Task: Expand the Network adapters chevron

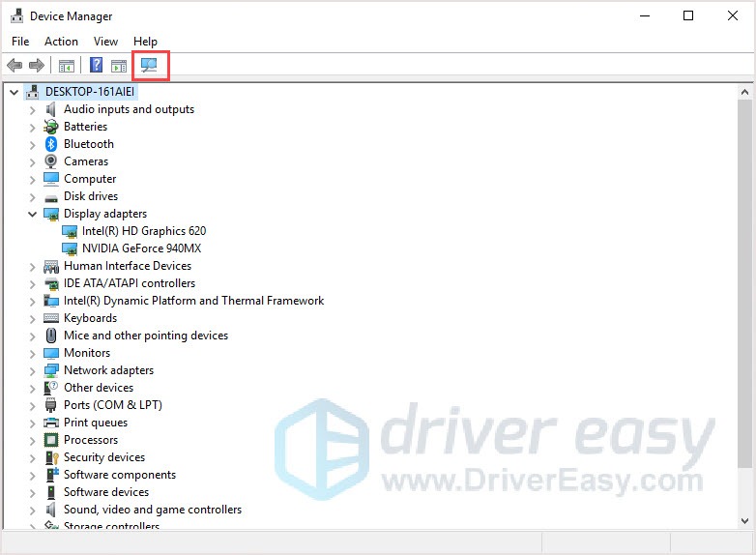Action: tap(32, 370)
